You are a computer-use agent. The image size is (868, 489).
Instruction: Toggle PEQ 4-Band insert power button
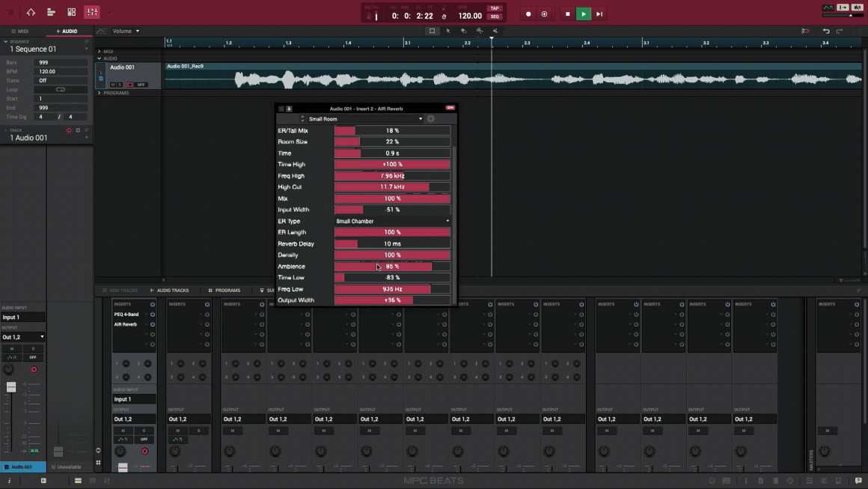click(153, 315)
